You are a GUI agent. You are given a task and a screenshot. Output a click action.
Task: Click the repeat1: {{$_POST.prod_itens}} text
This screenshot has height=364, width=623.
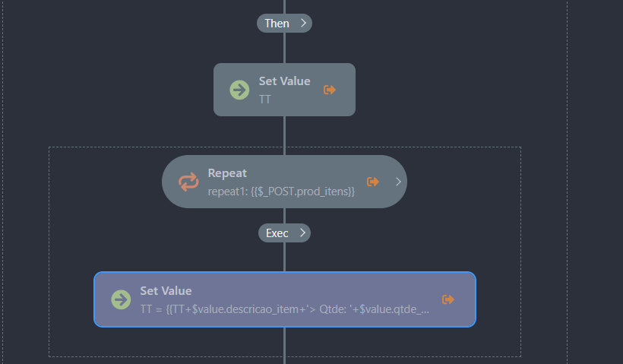tap(282, 191)
